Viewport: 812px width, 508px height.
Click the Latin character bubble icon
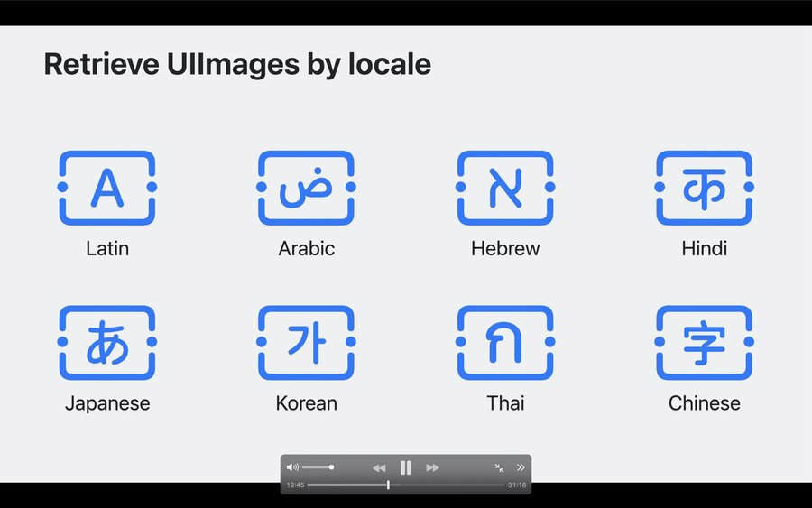(x=107, y=188)
